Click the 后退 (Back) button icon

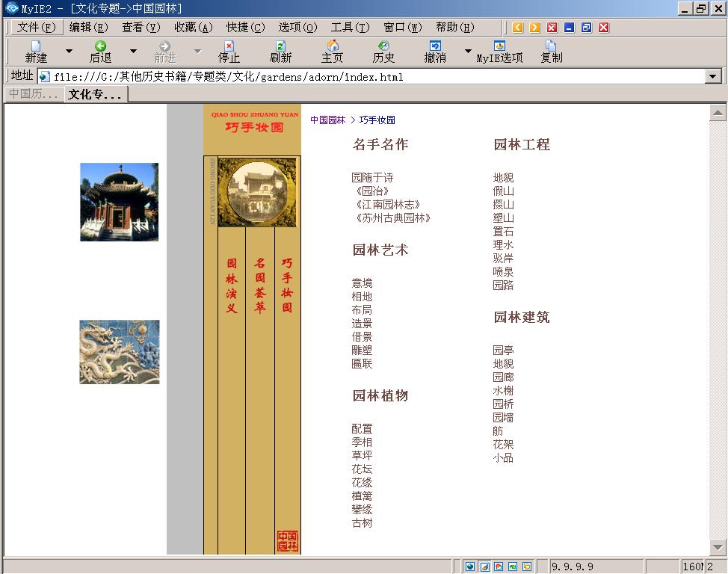tap(100, 46)
